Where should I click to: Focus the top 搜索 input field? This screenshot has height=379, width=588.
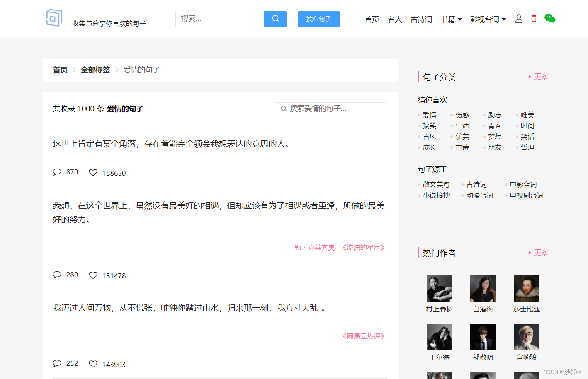tap(220, 19)
